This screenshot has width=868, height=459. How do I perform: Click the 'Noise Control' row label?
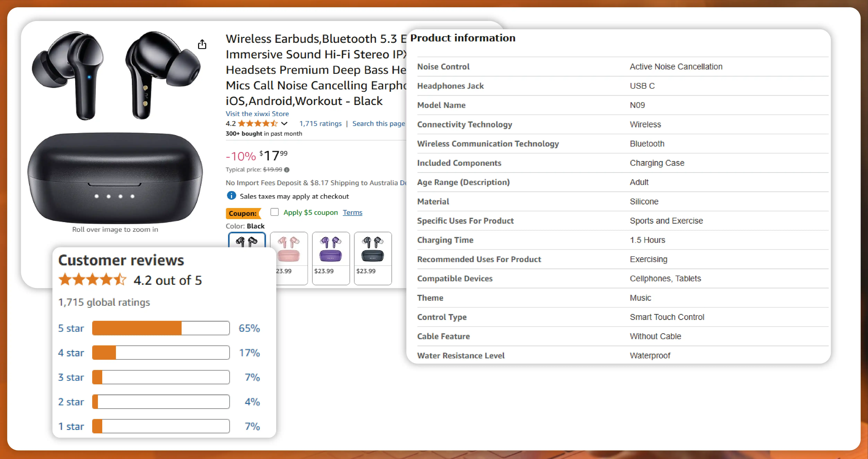pyautogui.click(x=443, y=67)
